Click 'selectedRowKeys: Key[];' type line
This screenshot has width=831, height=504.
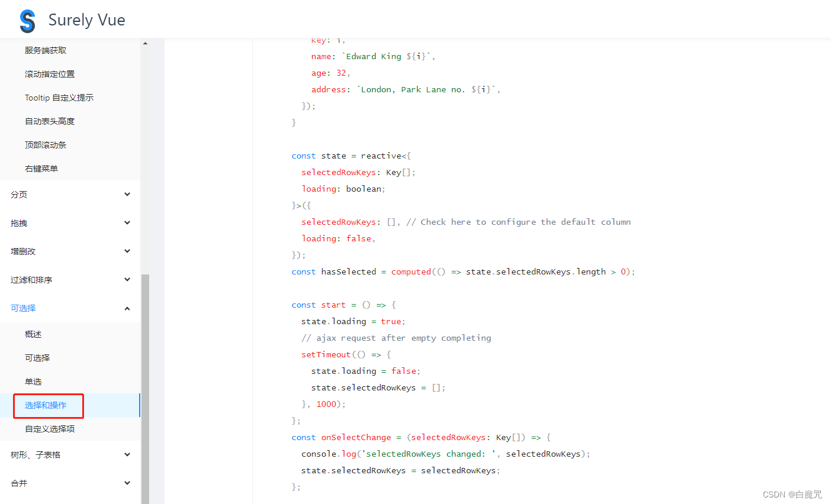click(359, 172)
